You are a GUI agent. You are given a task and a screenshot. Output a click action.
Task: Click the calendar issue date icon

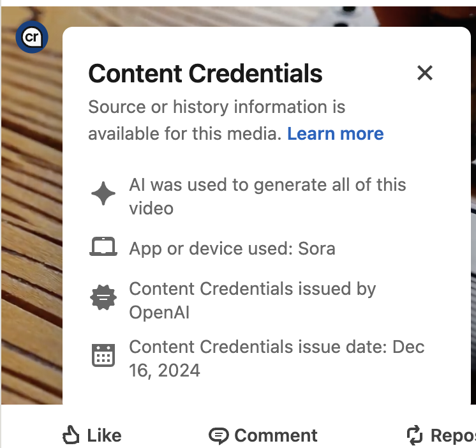coord(103,355)
